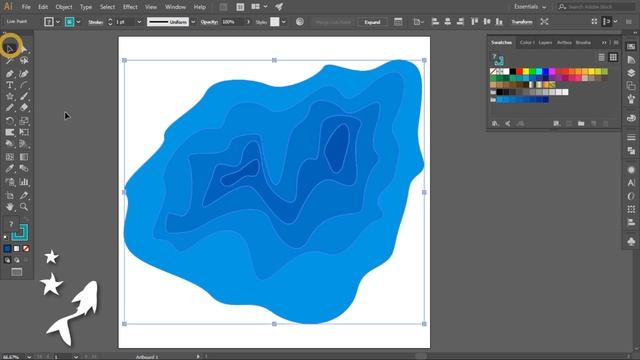The height and width of the screenshot is (360, 640).
Task: Select the Selection tool (black arrow)
Action: point(10,49)
